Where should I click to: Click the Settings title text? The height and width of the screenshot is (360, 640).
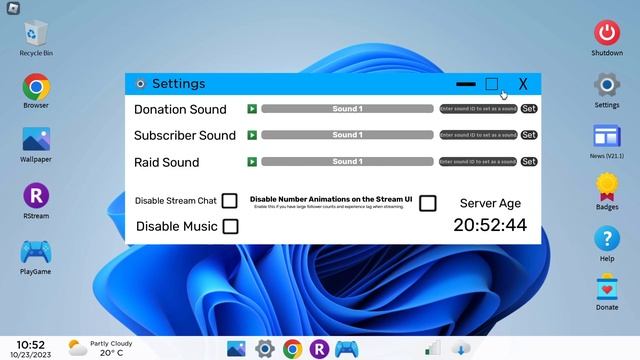point(179,84)
